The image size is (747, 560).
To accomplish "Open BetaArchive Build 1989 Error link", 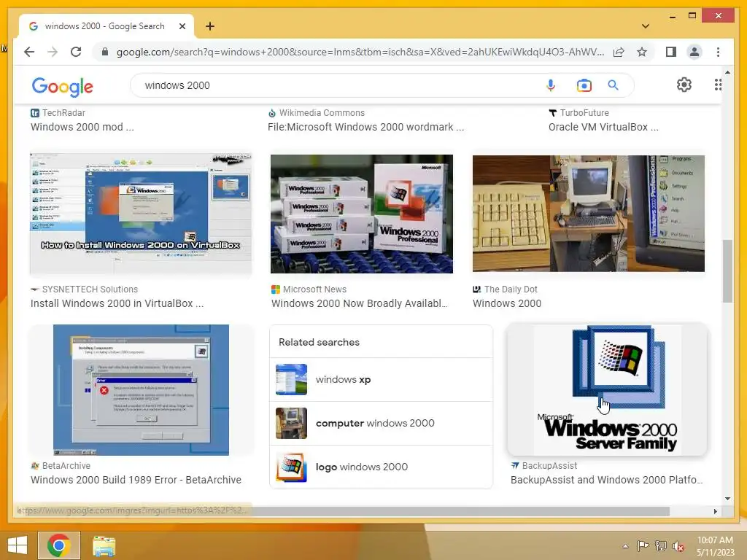I will (x=136, y=480).
